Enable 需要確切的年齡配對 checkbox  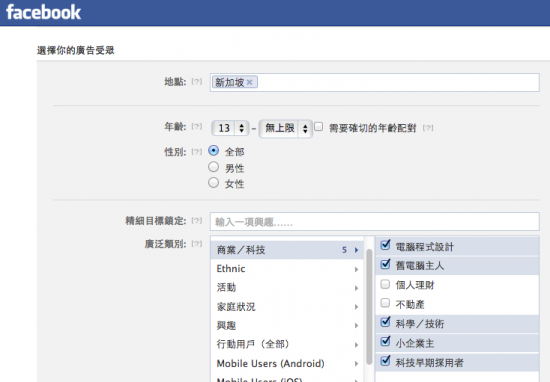(x=318, y=126)
